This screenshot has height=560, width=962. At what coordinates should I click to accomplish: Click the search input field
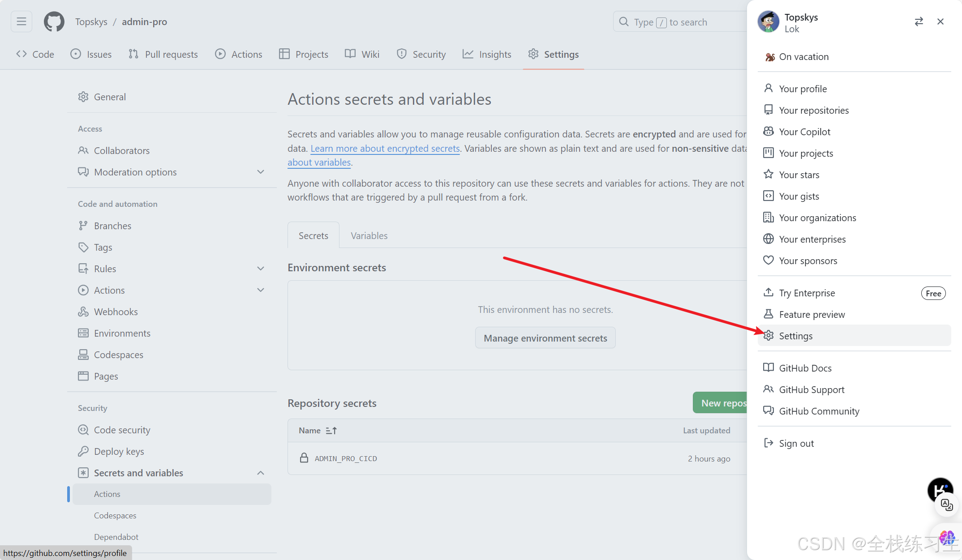(x=681, y=22)
